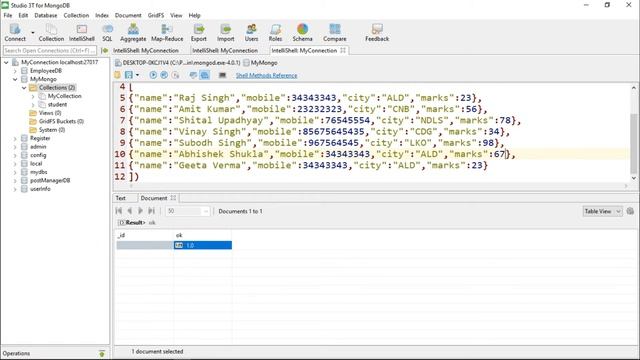Open script file with folder icon
The image size is (640, 360).
118,75
